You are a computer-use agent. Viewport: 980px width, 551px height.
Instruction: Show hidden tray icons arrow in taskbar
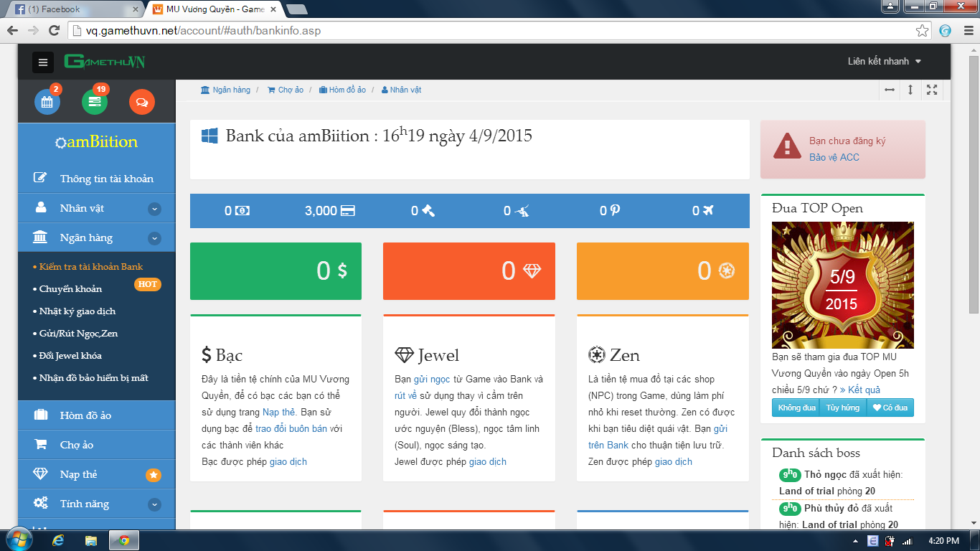click(x=855, y=541)
